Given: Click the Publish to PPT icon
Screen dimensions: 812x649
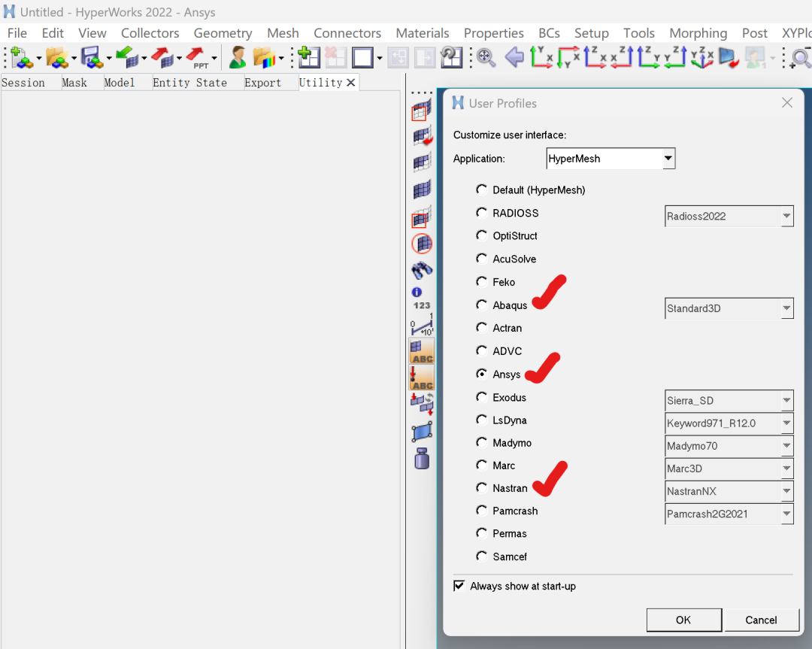Looking at the screenshot, I should [x=198, y=57].
